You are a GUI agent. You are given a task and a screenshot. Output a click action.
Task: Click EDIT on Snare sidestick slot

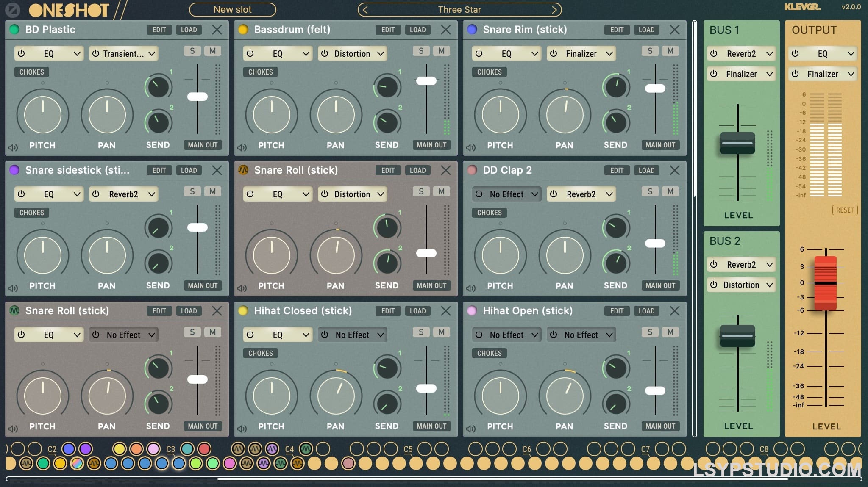point(159,170)
